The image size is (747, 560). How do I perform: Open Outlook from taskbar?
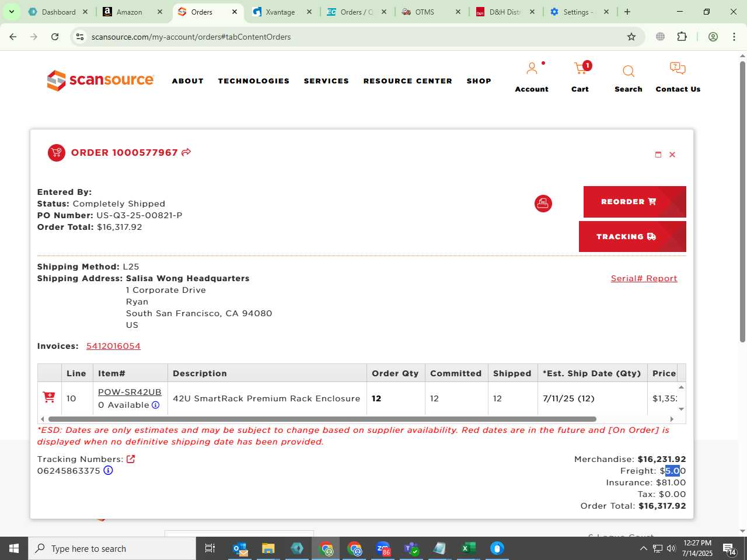pos(240,548)
